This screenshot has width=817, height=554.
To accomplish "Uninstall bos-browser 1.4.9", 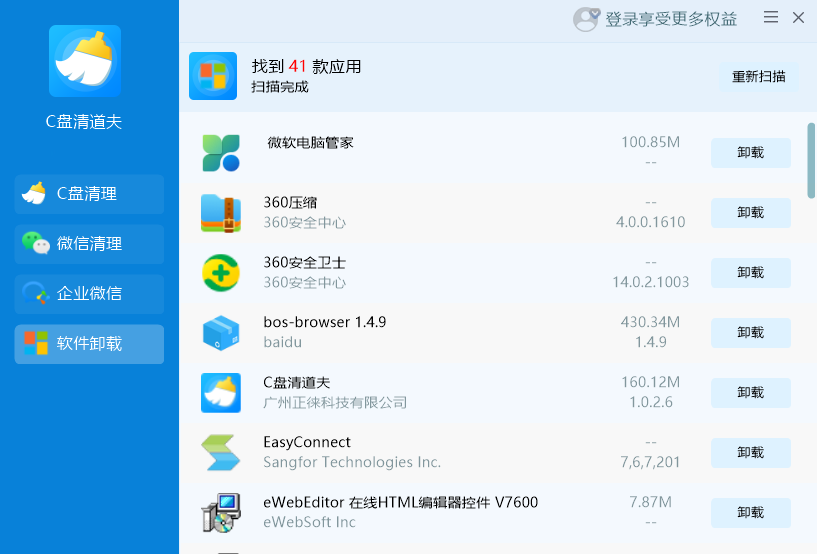I will coord(751,333).
